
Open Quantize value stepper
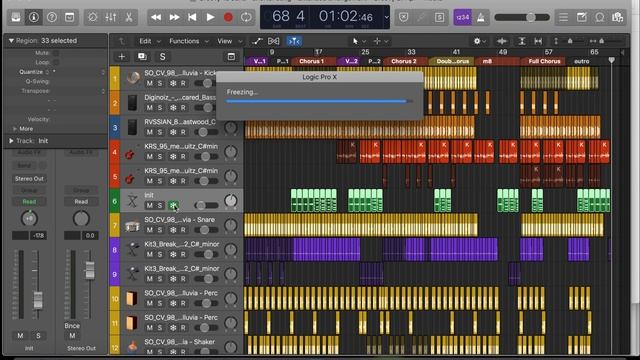click(103, 72)
